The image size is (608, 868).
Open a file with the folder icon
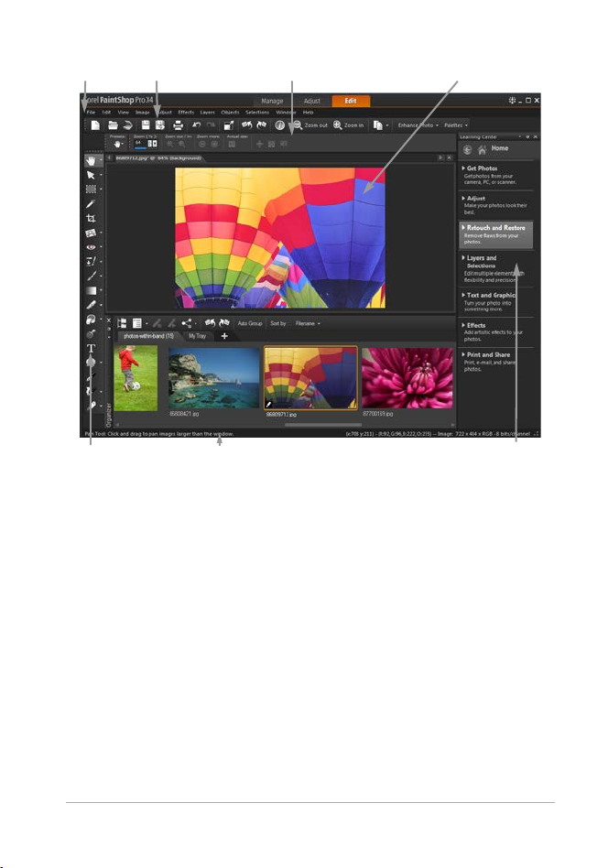click(113, 125)
